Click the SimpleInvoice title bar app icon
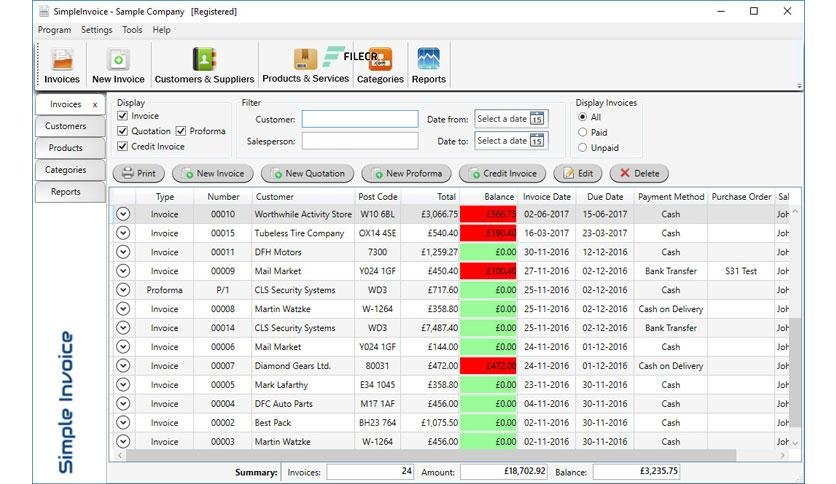This screenshot has width=836, height=484. 44,11
